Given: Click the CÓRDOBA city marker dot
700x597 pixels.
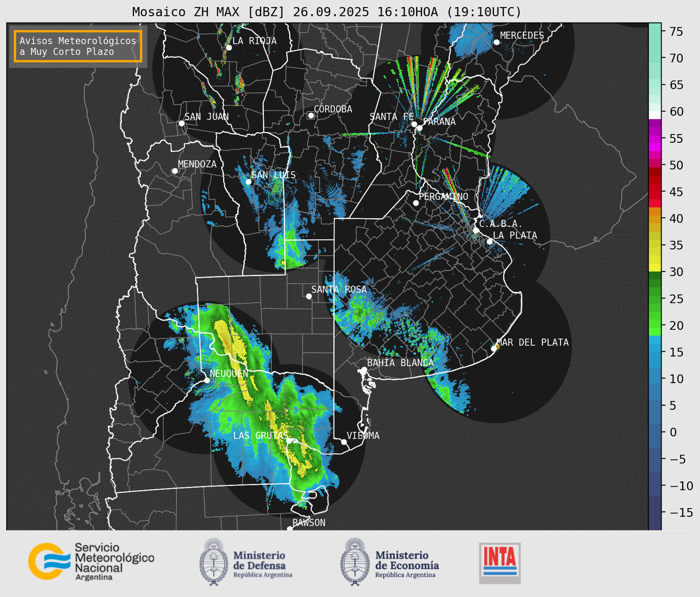Looking at the screenshot, I should [x=311, y=115].
